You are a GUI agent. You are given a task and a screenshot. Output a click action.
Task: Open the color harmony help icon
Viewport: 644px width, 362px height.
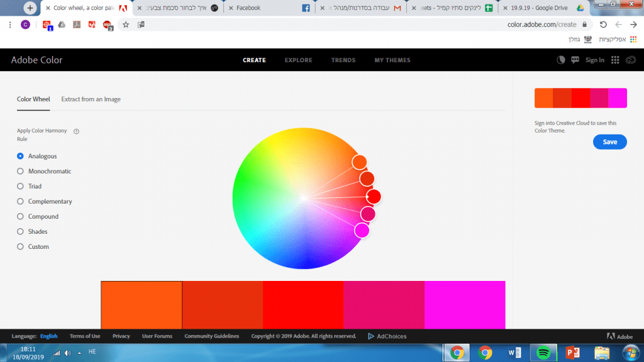76,131
